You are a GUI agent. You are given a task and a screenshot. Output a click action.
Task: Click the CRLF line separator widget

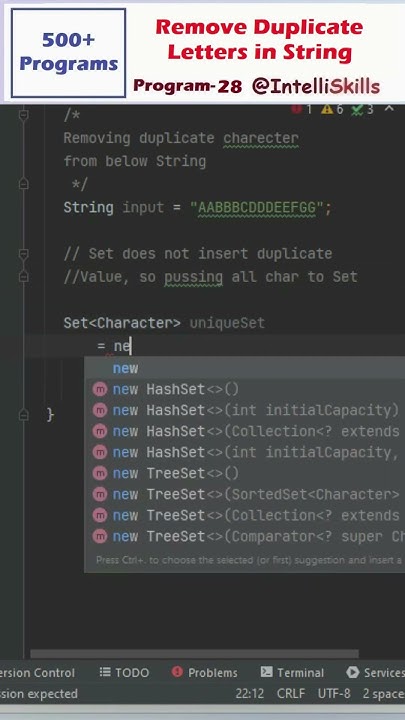pos(289,693)
